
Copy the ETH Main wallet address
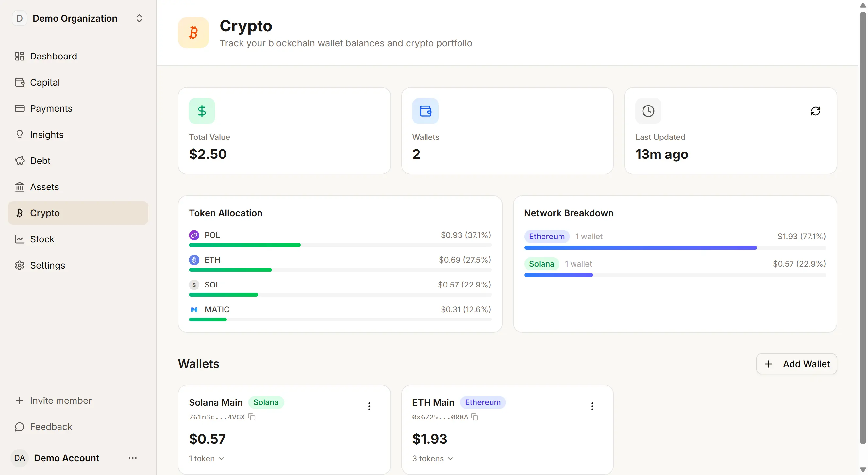pos(475,417)
